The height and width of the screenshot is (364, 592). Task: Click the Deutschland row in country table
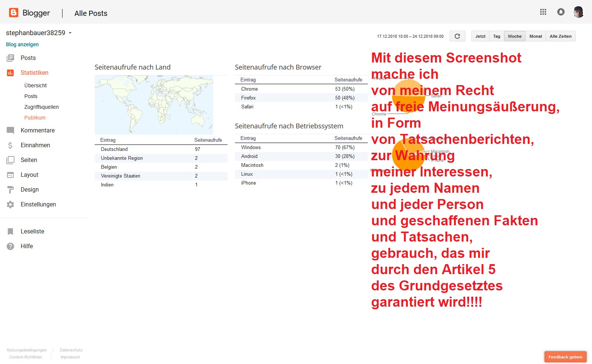[x=161, y=149]
